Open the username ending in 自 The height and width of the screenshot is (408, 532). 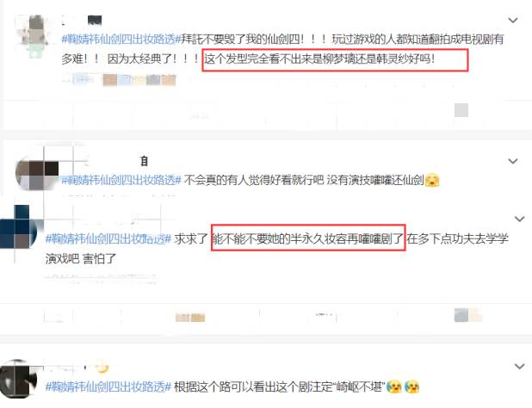tap(145, 161)
